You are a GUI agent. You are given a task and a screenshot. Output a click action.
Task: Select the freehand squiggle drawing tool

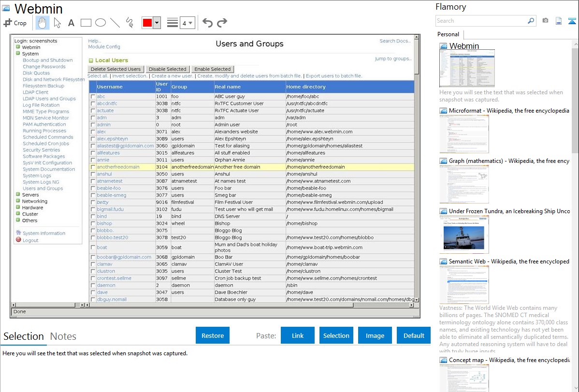click(130, 23)
